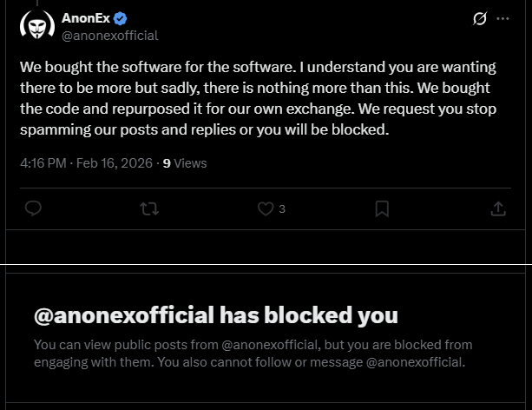Image resolution: width=532 pixels, height=410 pixels.
Task: Open the AnonEx profile avatar
Action: pyautogui.click(x=37, y=25)
